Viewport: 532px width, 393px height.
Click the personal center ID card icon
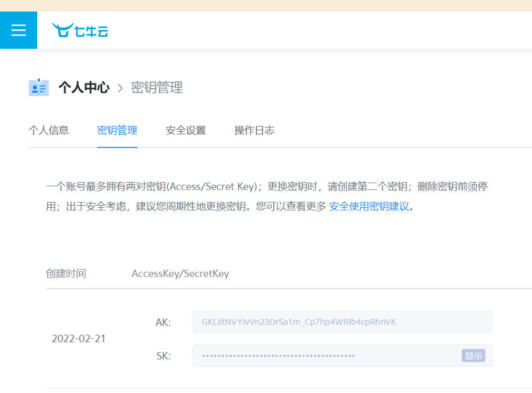click(x=39, y=88)
